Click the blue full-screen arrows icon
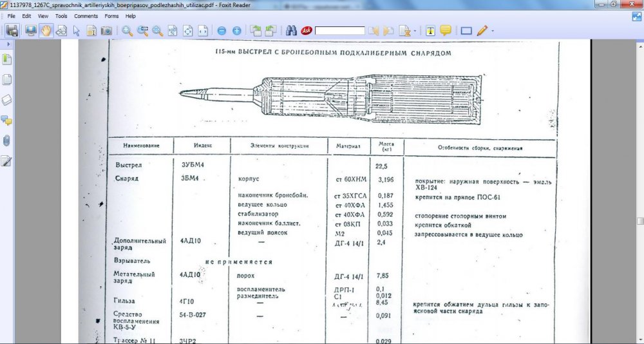The height and width of the screenshot is (344, 644). (637, 17)
